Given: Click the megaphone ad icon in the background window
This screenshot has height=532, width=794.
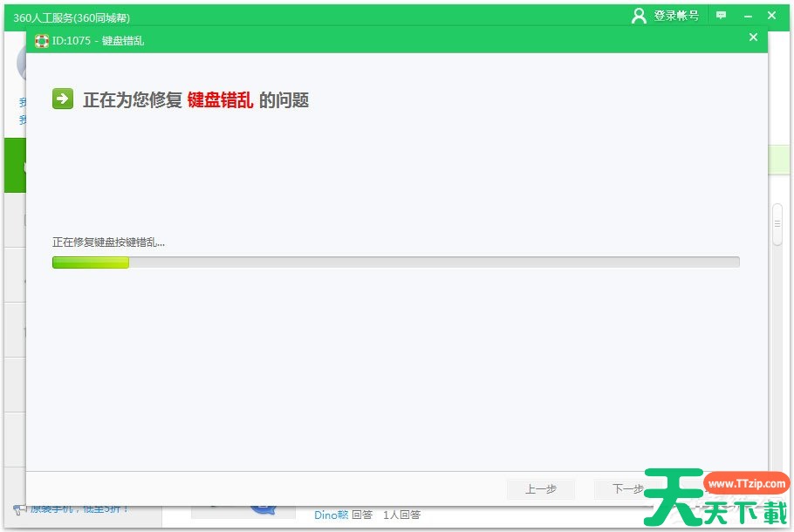Looking at the screenshot, I should click(19, 508).
